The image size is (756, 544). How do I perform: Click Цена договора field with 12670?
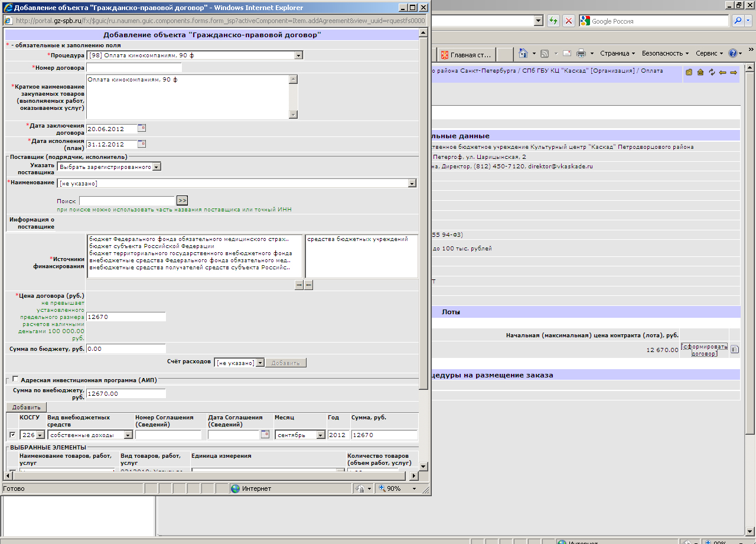(126, 317)
